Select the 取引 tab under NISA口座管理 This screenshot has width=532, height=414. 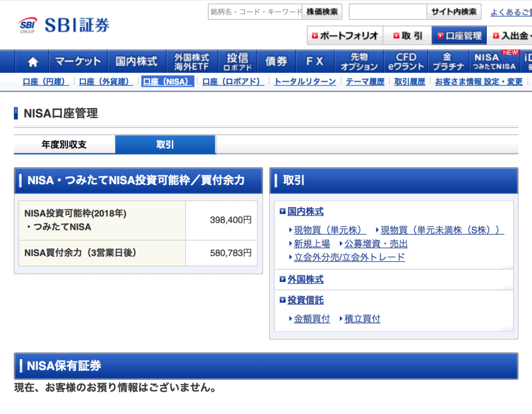pyautogui.click(x=165, y=145)
